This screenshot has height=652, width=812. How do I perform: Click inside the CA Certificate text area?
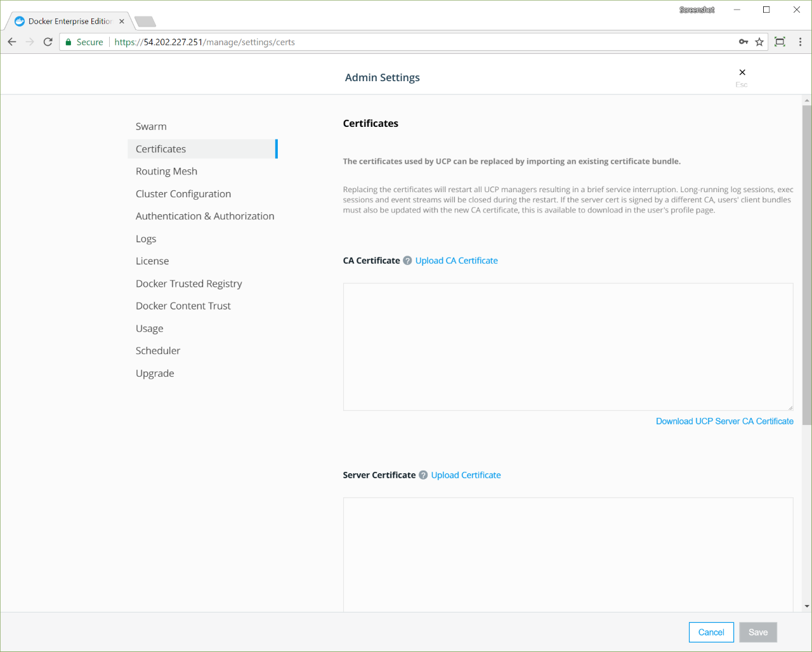[x=568, y=346]
